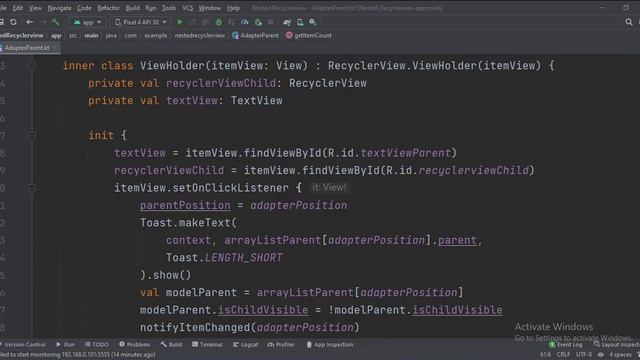Open the Tools menu
This screenshot has height=360, width=640.
169,8
